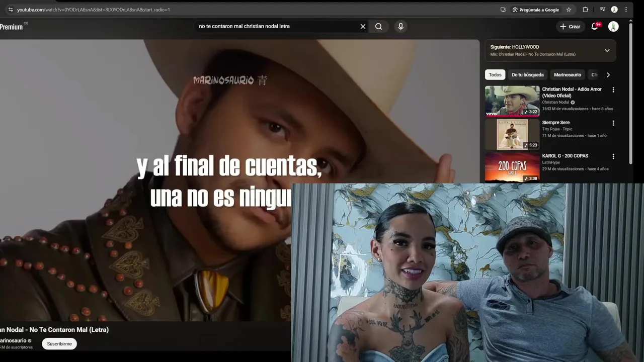Image resolution: width=644 pixels, height=362 pixels.
Task: Bookmark this page with the star
Action: [x=569, y=10]
